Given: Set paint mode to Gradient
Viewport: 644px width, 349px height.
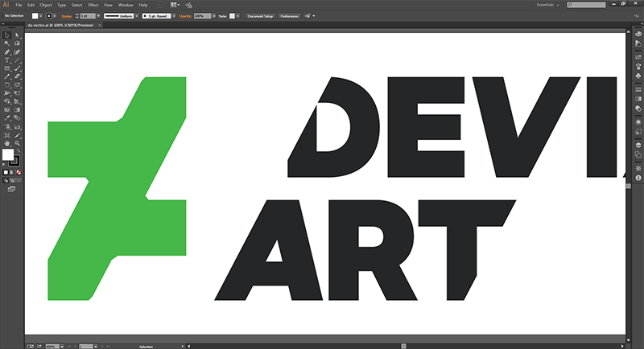Looking at the screenshot, I should click(x=12, y=173).
